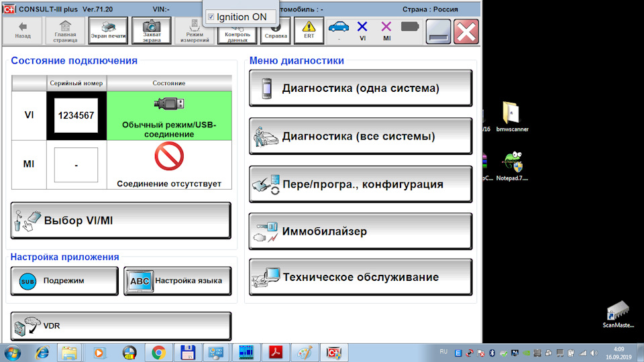
Task: Click the Соединение отсутствует status text
Action: [169, 184]
